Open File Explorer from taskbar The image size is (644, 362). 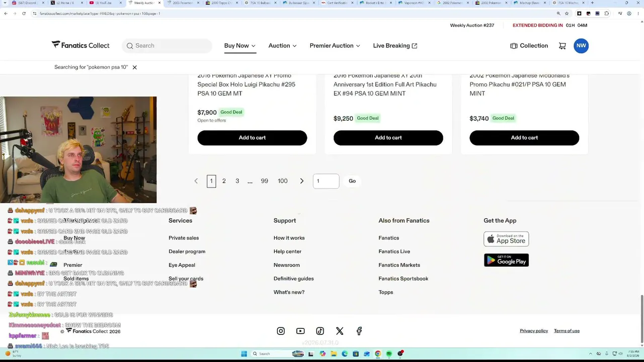[x=334, y=354]
